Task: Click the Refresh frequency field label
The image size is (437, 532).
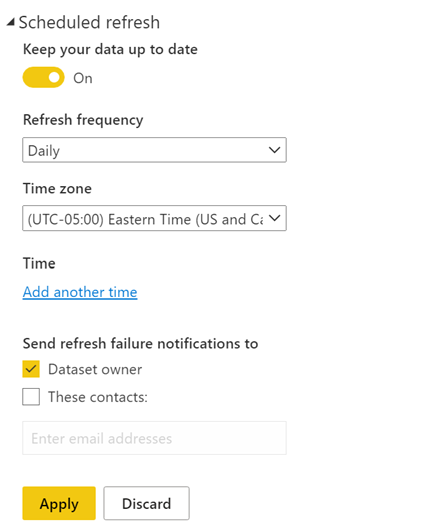Action: (83, 120)
